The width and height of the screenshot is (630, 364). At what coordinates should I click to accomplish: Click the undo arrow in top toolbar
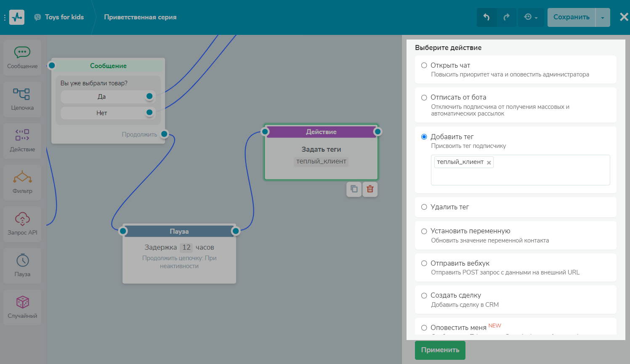click(x=486, y=17)
